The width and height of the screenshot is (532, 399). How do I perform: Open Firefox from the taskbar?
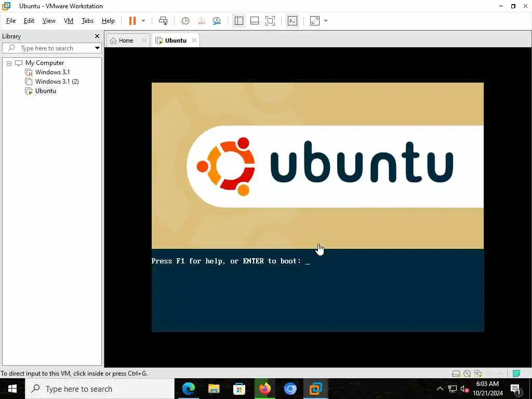click(264, 389)
